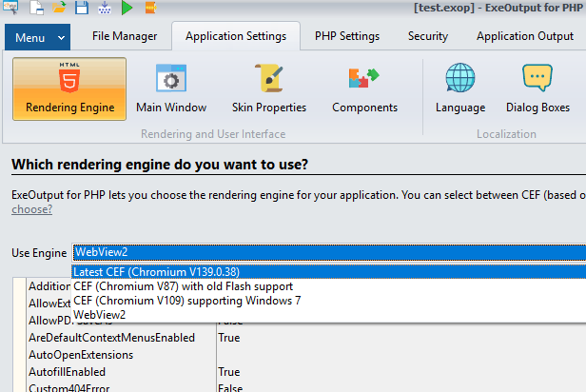Open Skin Properties
The width and height of the screenshot is (586, 392).
(x=269, y=88)
